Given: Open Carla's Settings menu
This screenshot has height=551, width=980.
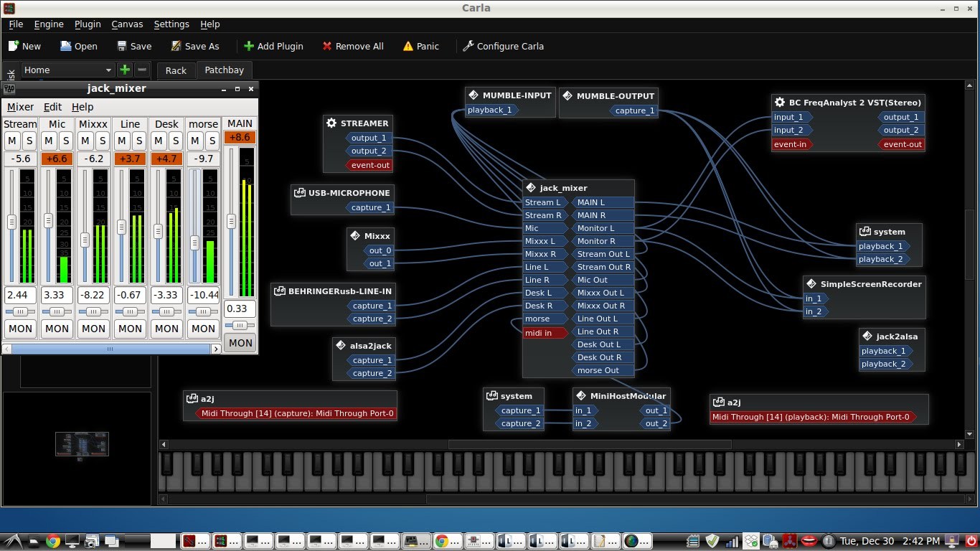Looking at the screenshot, I should tap(171, 24).
